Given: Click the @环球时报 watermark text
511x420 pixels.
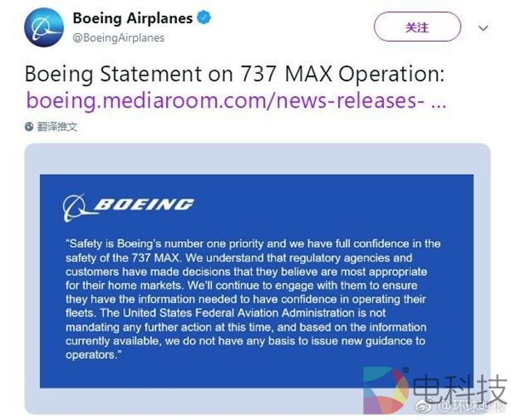Looking at the screenshot, I should [456, 407].
